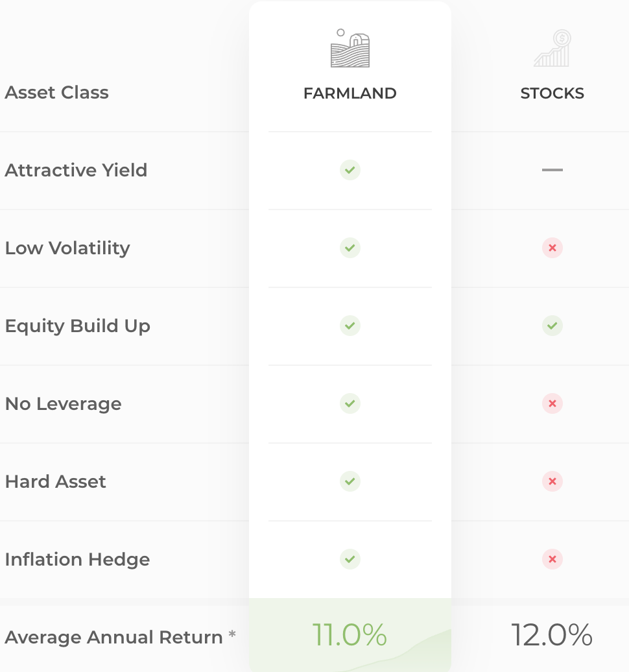This screenshot has height=672, width=629.
Task: Click Farmland's Low Volatility checkmark
Action: [350, 248]
